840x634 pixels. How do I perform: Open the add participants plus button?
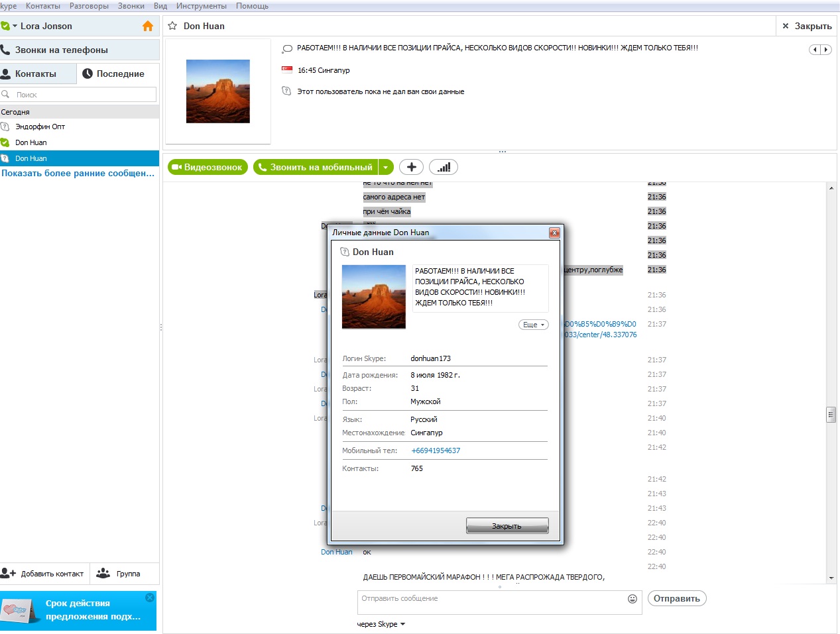coord(411,167)
